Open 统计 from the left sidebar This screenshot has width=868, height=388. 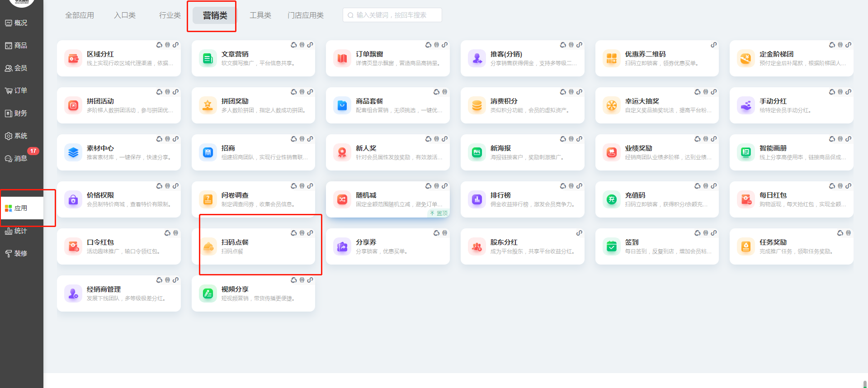21,231
